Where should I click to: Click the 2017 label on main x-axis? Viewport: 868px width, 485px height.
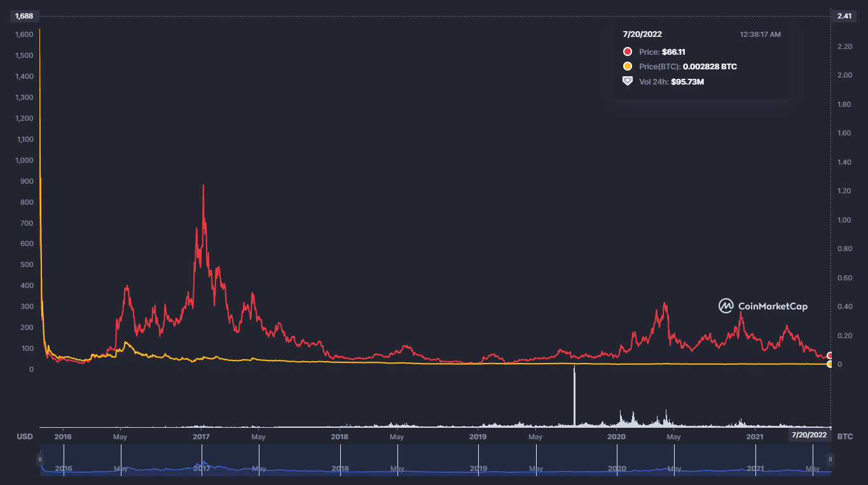coord(202,437)
